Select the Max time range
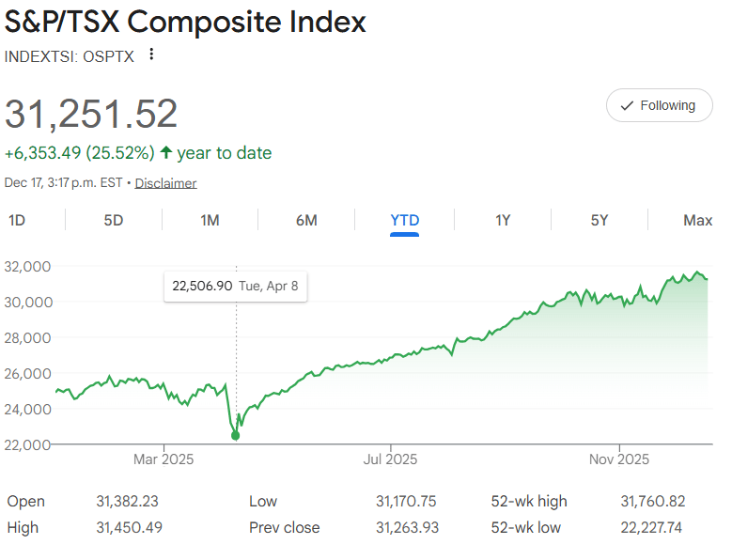The image size is (732, 560). [697, 220]
